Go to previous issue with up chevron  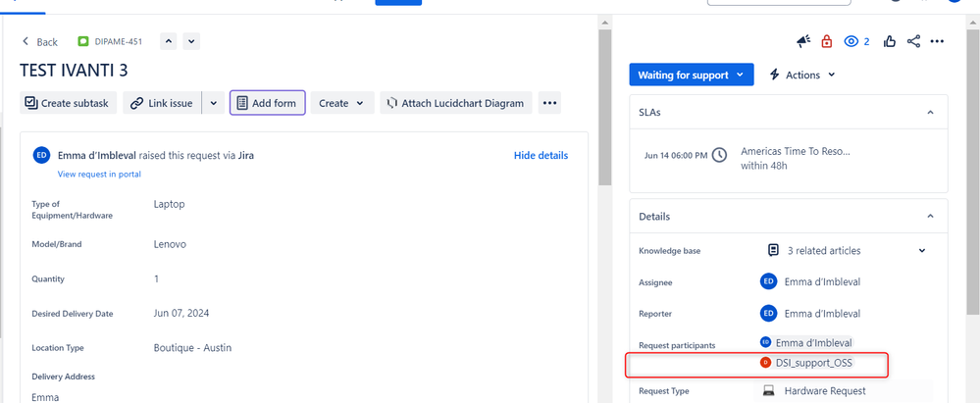click(x=169, y=42)
